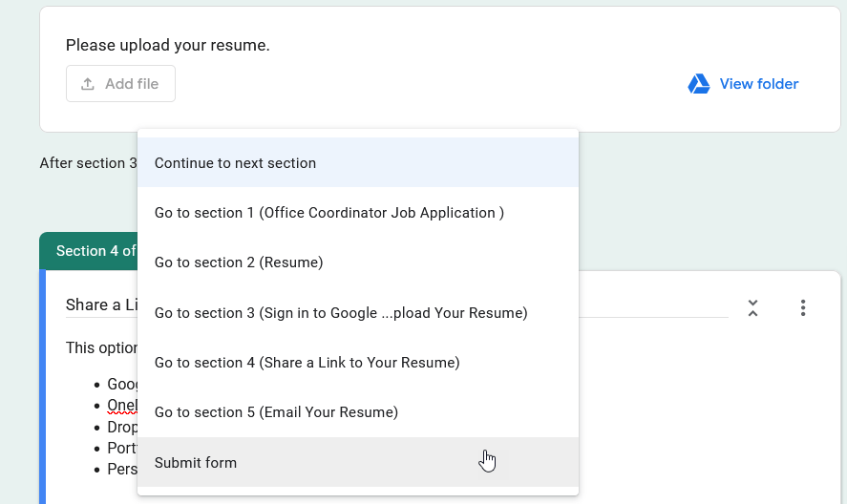
Task: Click the Google Drive logo icon
Action: pos(698,84)
